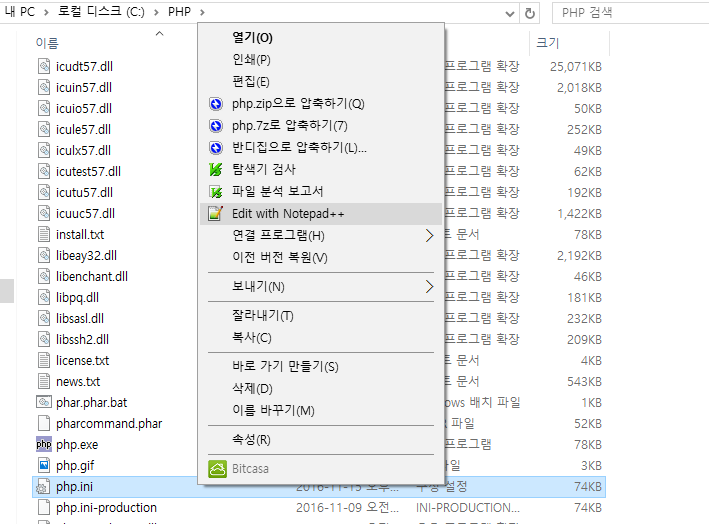
Task: Click the php.gif image file icon
Action: pos(44,465)
